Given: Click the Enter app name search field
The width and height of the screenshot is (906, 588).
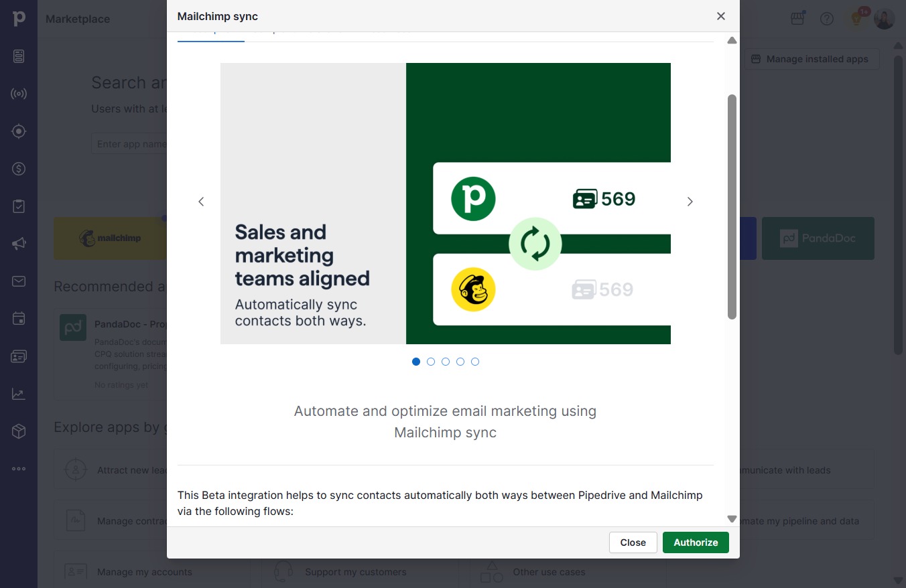Looking at the screenshot, I should [129, 144].
